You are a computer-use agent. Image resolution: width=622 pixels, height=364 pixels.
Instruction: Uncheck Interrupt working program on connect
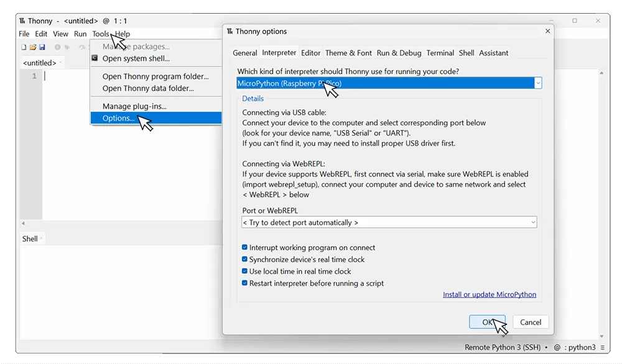click(245, 248)
